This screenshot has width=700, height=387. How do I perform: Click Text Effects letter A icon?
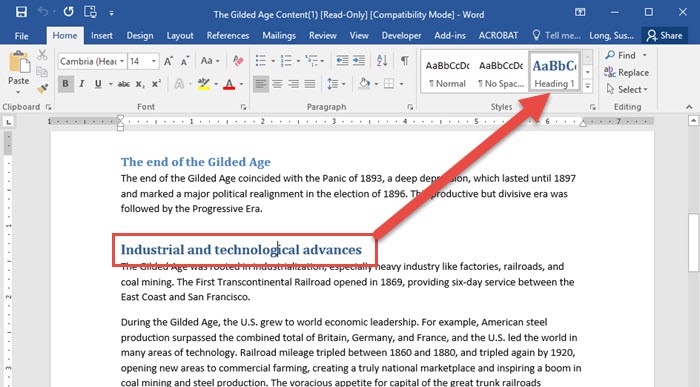pyautogui.click(x=179, y=84)
